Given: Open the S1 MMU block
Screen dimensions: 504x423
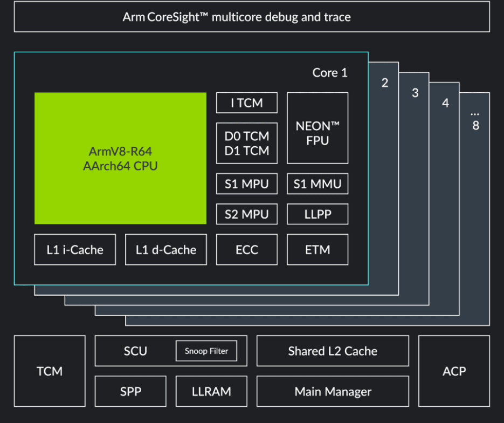Looking at the screenshot, I should coord(317,183).
